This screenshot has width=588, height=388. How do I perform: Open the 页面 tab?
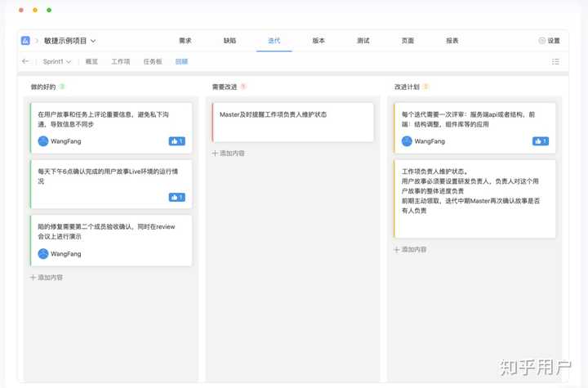click(408, 41)
